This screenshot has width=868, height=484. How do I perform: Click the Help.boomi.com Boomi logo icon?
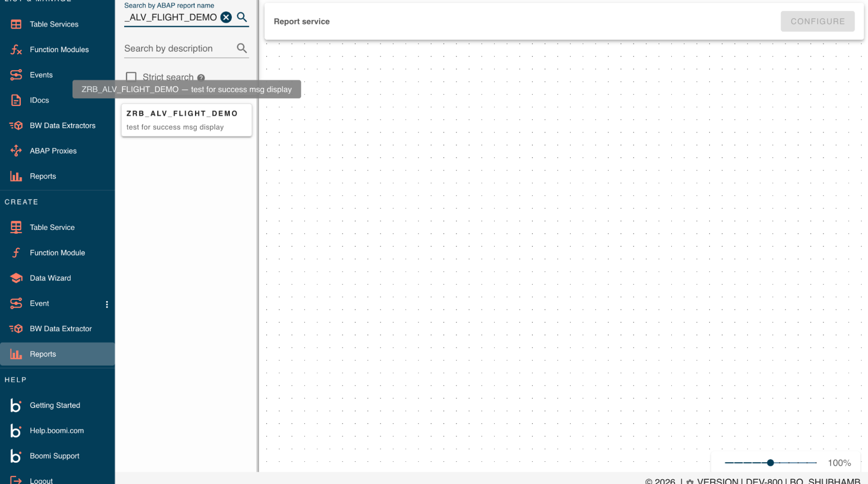click(x=16, y=431)
